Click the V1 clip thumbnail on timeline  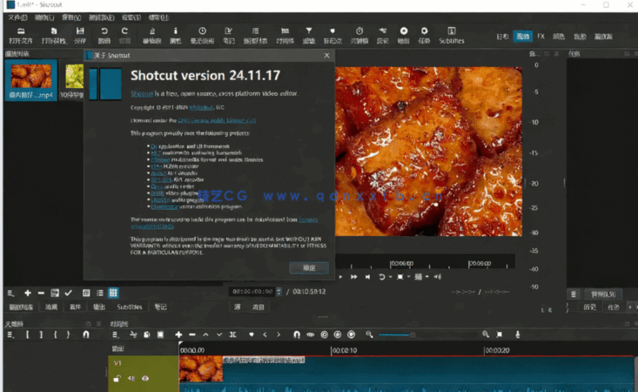pos(201,369)
